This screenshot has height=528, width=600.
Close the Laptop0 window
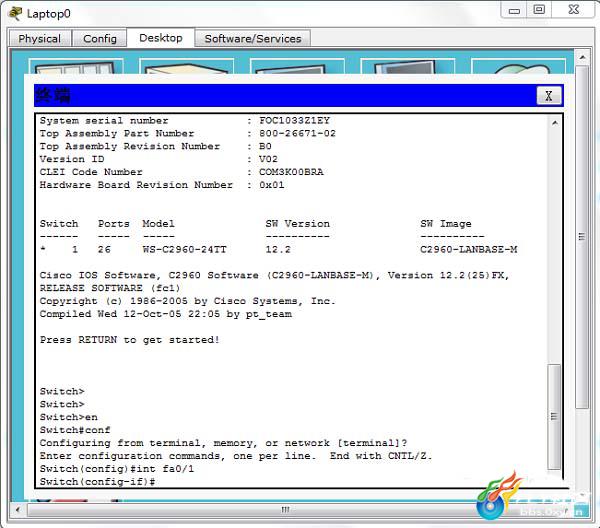point(573,10)
